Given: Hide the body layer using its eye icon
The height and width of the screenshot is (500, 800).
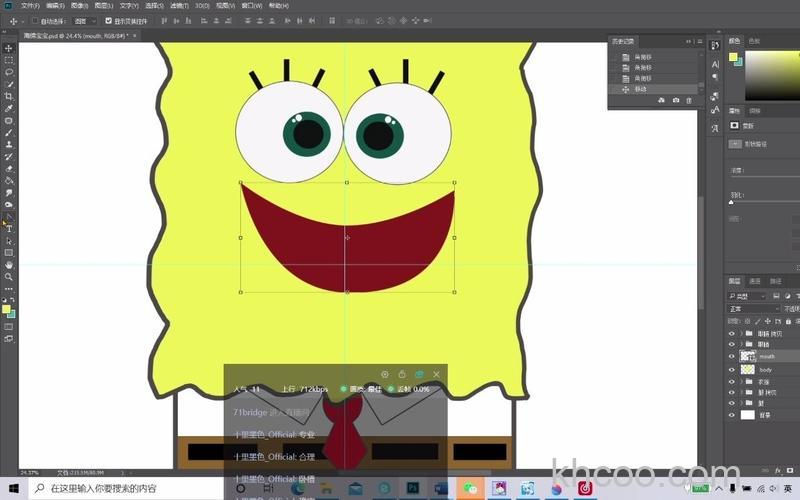Looking at the screenshot, I should click(732, 369).
